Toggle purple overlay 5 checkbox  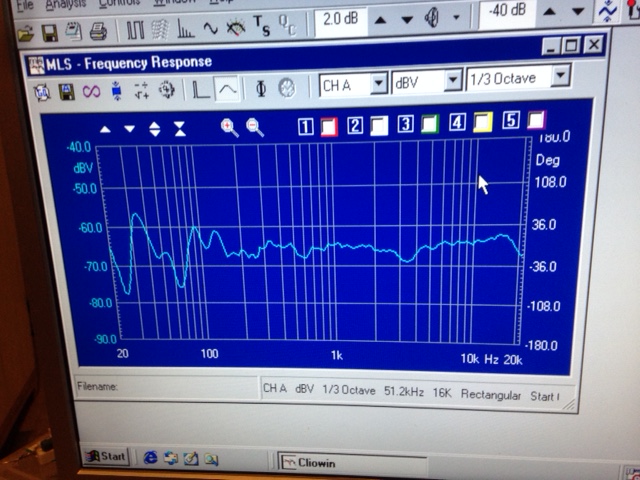point(536,120)
